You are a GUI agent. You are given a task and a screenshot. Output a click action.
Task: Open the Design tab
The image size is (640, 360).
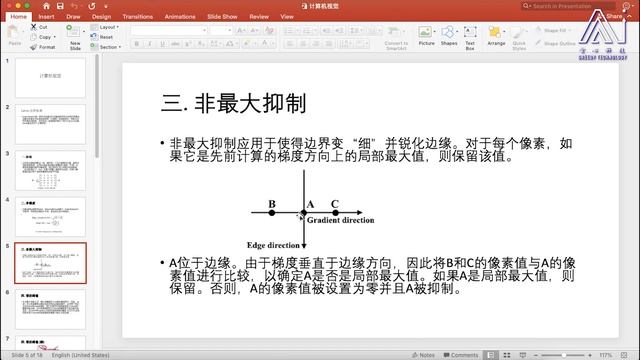(x=101, y=17)
